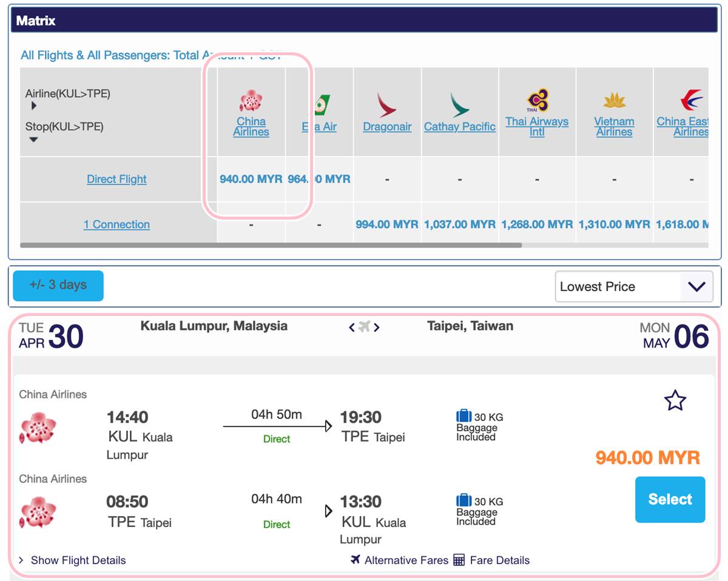Go to next date with right chevron
The height and width of the screenshot is (581, 728).
click(x=377, y=327)
